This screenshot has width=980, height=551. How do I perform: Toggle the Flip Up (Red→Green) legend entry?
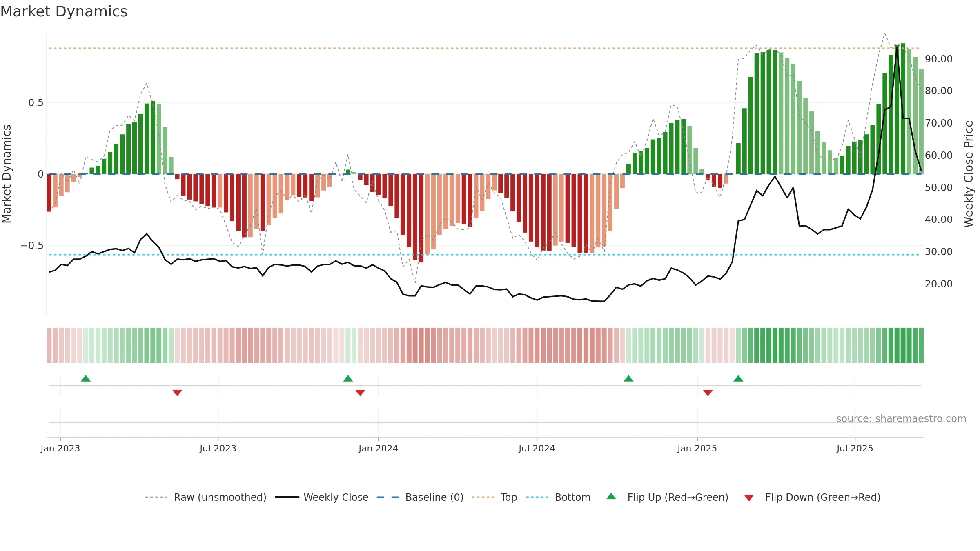pyautogui.click(x=667, y=497)
